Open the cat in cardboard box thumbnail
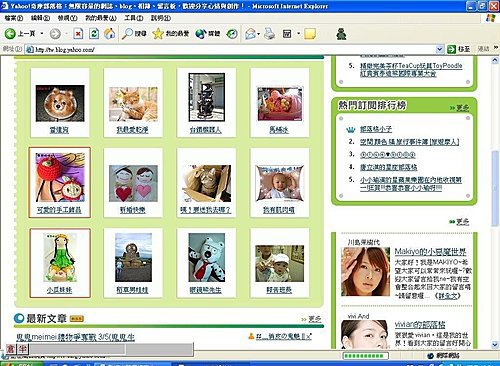 (x=207, y=183)
